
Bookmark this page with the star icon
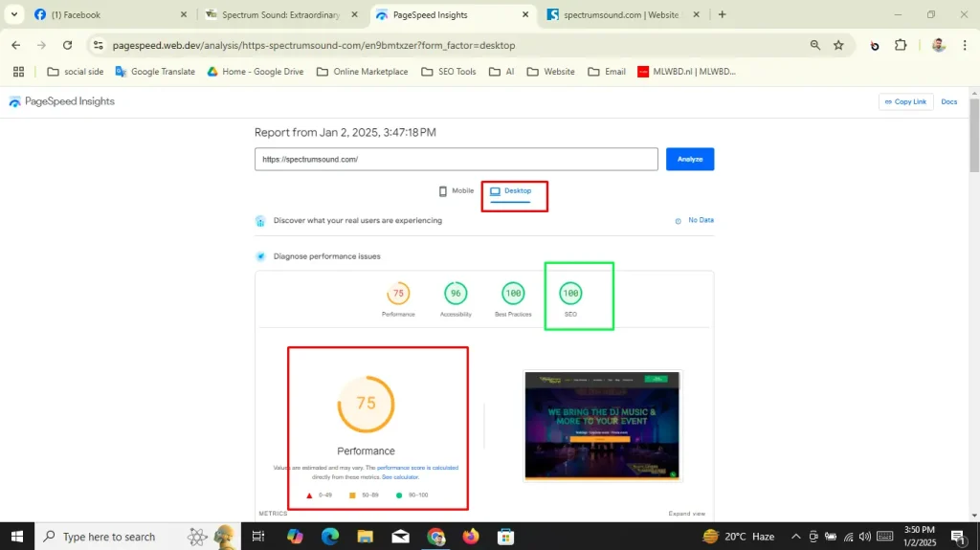[x=838, y=45]
